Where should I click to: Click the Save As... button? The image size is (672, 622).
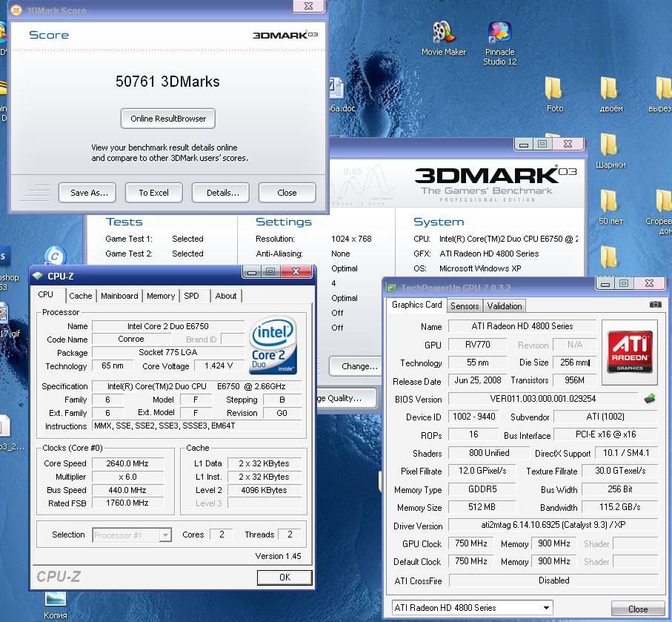[x=87, y=193]
